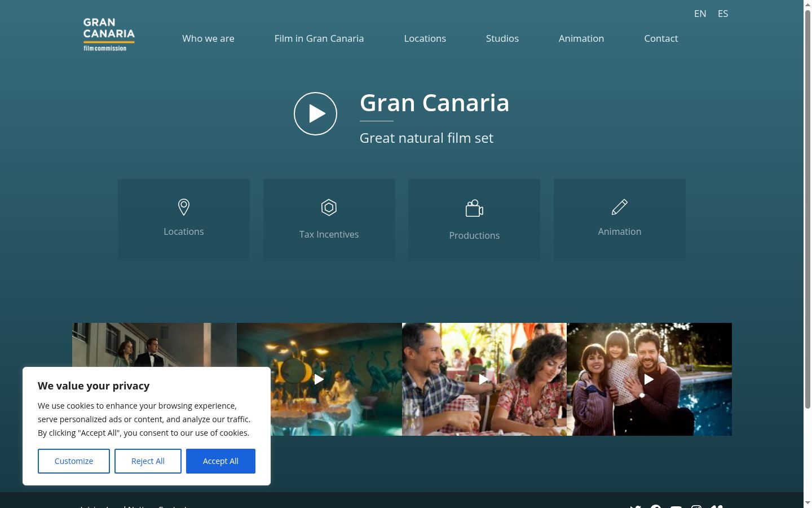Viewport: 812px width, 508px height.
Task: Click the 'Gran Canaria' main heading
Action: click(x=435, y=103)
